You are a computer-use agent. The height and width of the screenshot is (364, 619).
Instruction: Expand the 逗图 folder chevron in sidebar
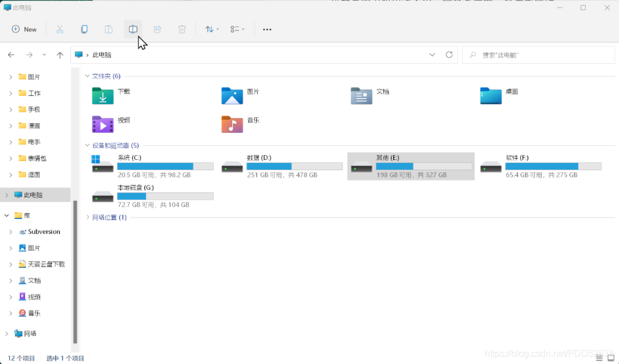tap(11, 174)
